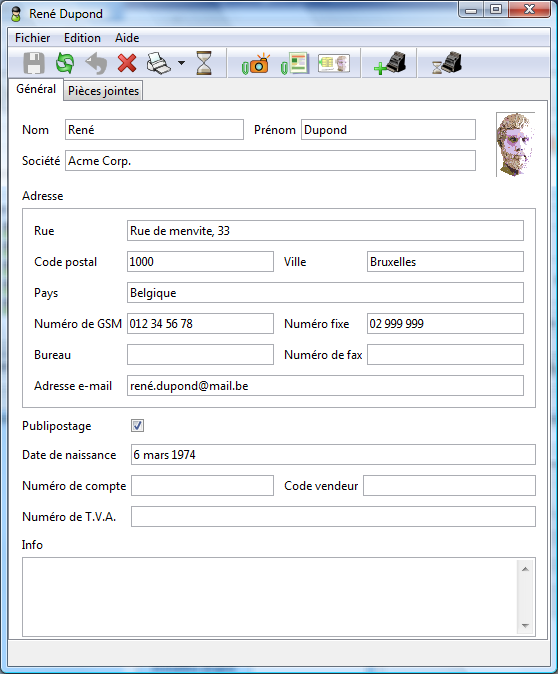Click the Info scrollbar up arrow
558x674 pixels.
coord(525,569)
